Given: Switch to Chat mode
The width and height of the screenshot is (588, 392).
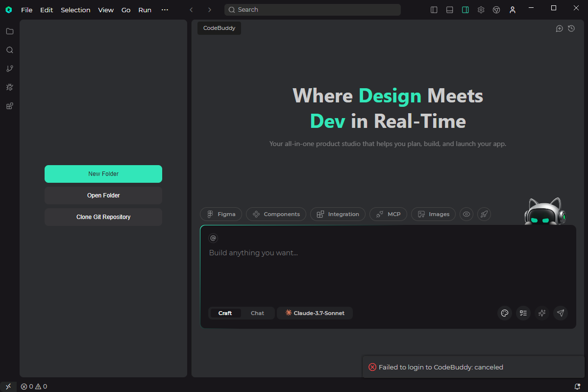Looking at the screenshot, I should pyautogui.click(x=257, y=313).
